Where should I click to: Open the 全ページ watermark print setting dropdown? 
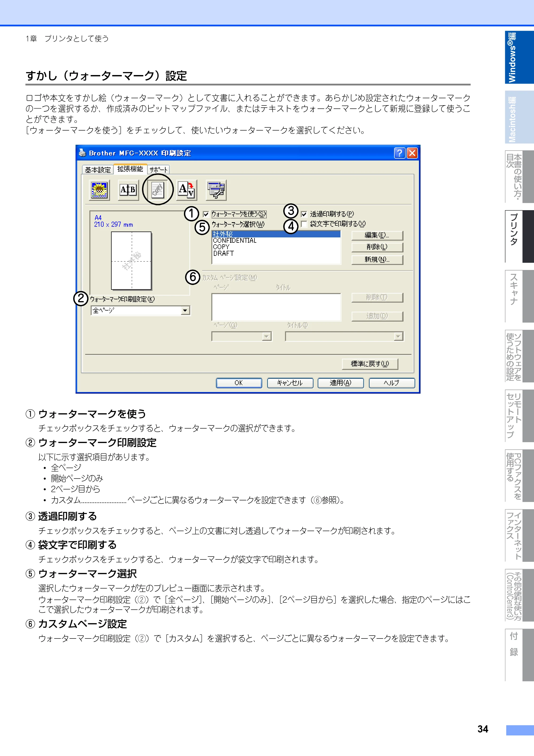[x=141, y=311]
